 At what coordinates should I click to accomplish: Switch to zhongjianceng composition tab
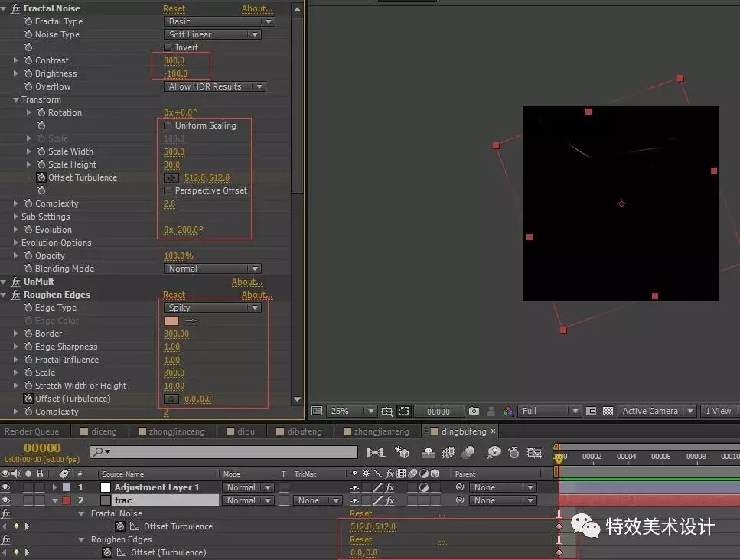171,431
